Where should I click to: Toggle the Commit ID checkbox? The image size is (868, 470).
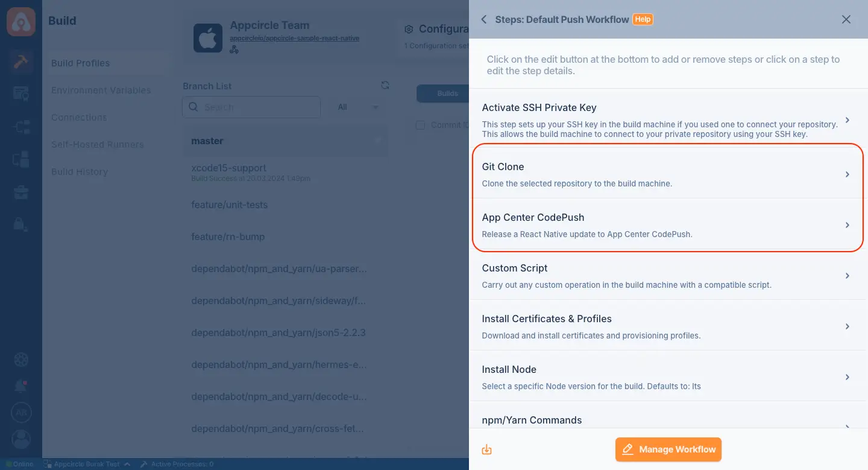421,125
